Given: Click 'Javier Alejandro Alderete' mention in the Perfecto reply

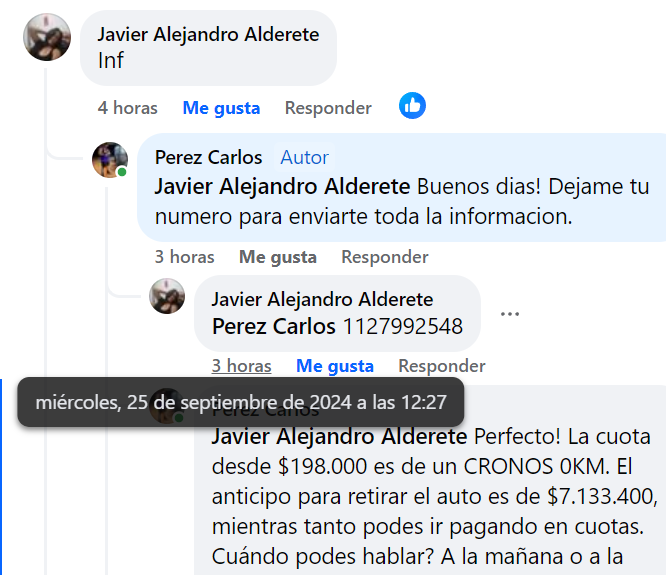Looking at the screenshot, I should coord(339,437).
